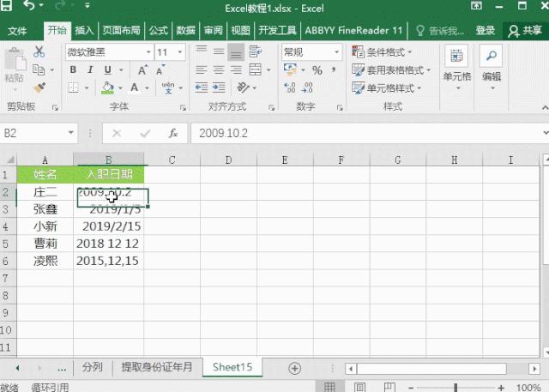
Task: Increase font size with large A
Action: (142, 70)
